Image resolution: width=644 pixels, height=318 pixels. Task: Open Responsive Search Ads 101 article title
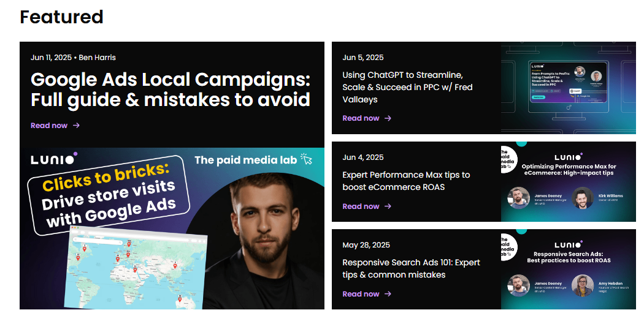411,268
